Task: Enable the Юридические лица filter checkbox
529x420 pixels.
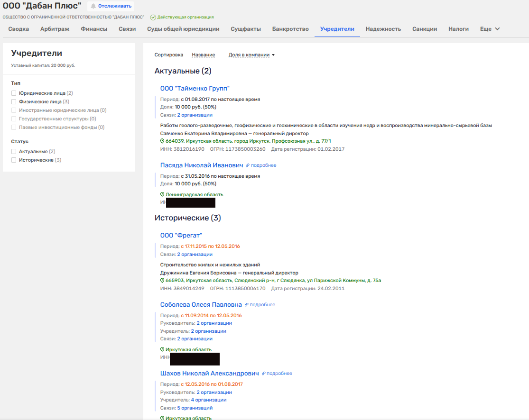Action: pos(14,93)
